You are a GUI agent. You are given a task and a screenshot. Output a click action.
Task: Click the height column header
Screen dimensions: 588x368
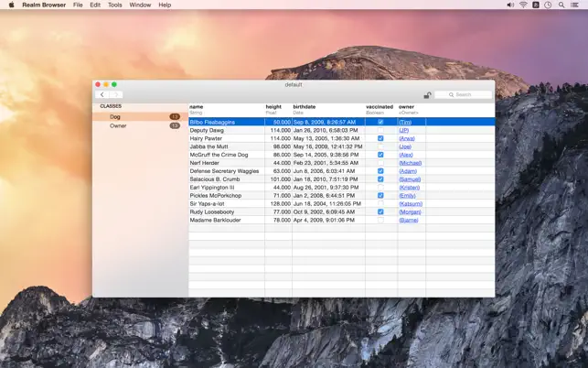(273, 107)
